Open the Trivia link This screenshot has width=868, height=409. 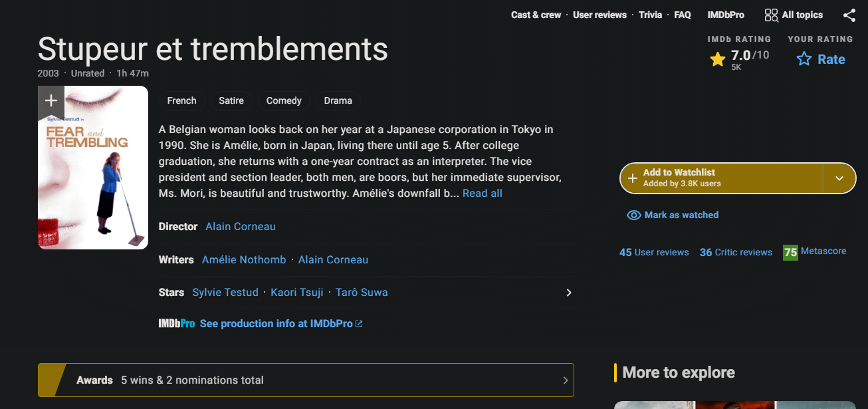pyautogui.click(x=650, y=15)
